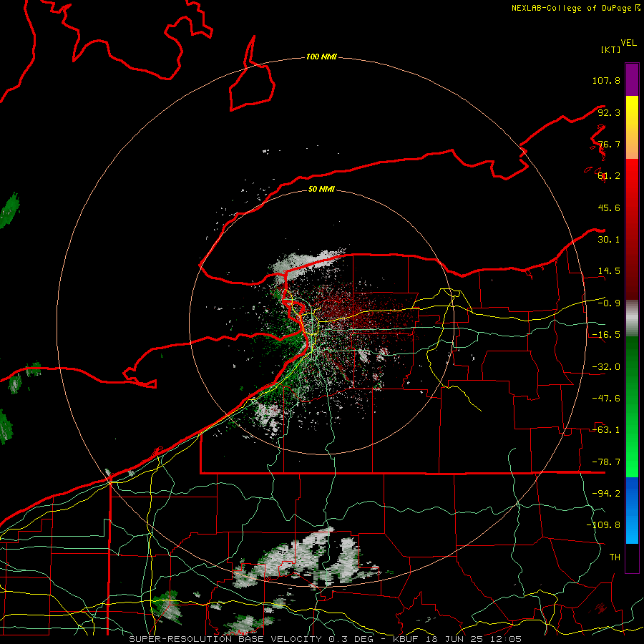Click the 61.2 velocity scale value
Image resolution: width=644 pixels, height=644 pixels.
[609, 176]
